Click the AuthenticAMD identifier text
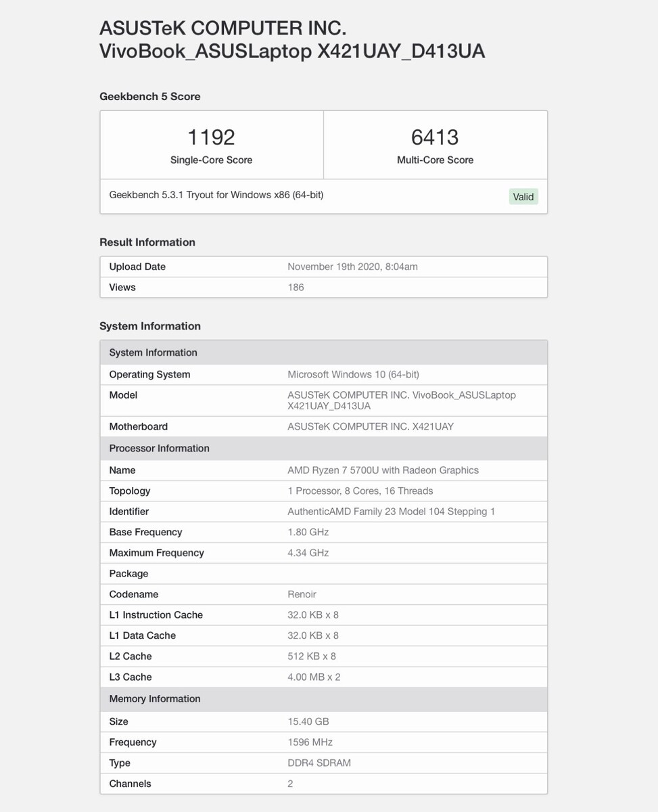 [x=391, y=512]
